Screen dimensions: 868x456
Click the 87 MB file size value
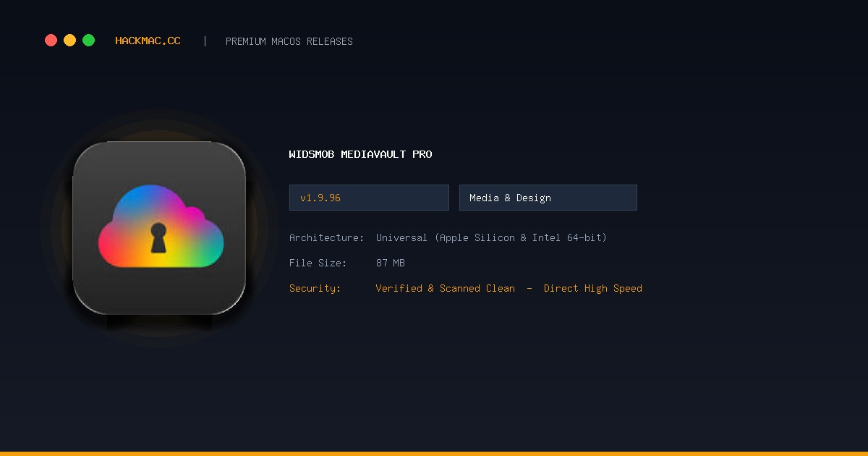[x=391, y=263]
